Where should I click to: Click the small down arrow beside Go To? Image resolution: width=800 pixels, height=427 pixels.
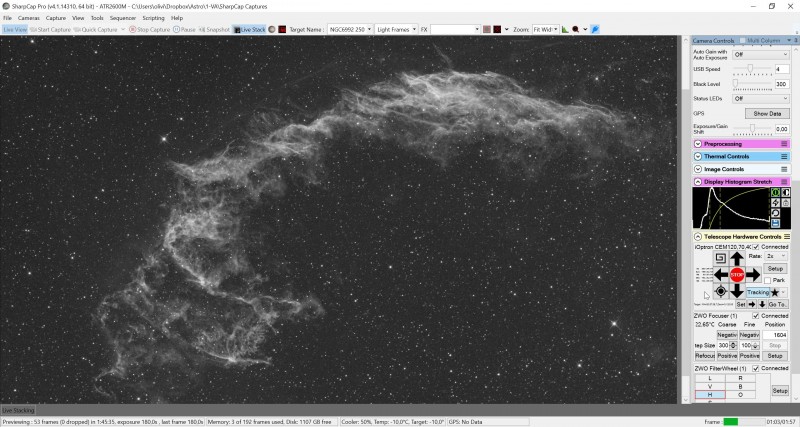(762, 304)
